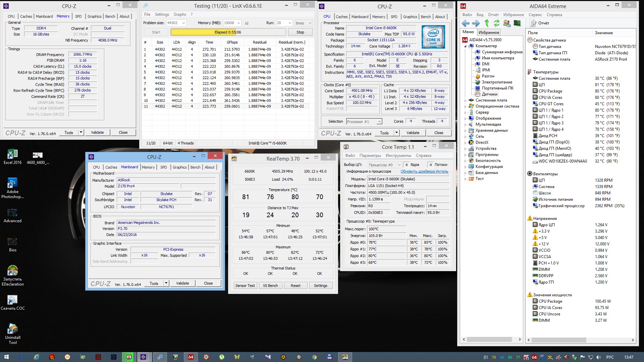Click the green refresh arrows in AIDA64

[x=497, y=23]
